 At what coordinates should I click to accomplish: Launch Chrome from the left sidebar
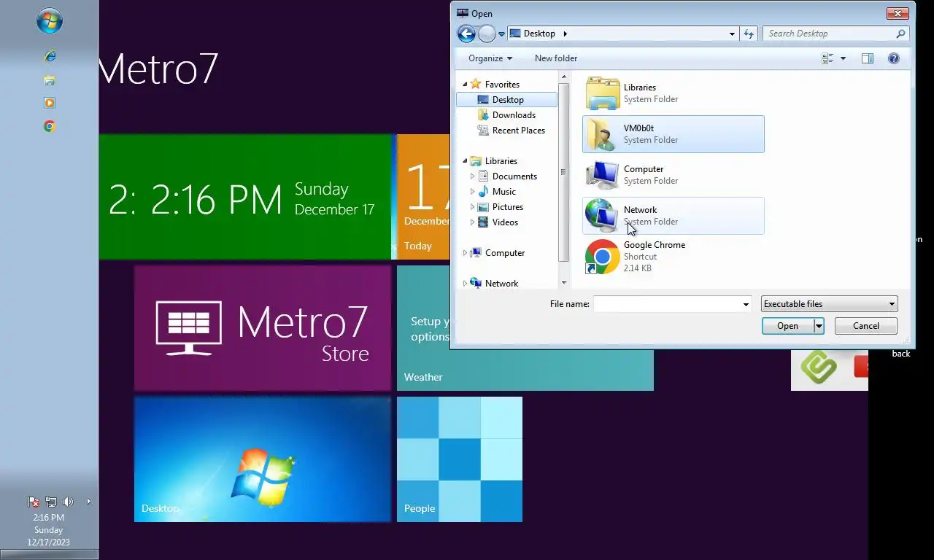pos(50,126)
